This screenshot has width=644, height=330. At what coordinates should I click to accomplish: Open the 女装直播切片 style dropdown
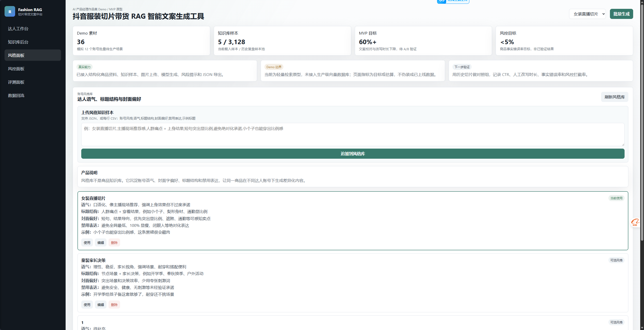click(587, 14)
